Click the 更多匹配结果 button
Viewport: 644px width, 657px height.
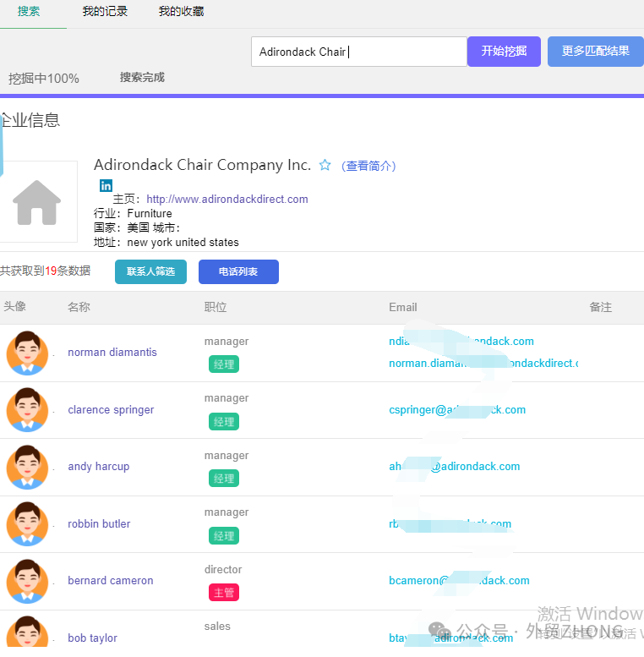click(596, 52)
